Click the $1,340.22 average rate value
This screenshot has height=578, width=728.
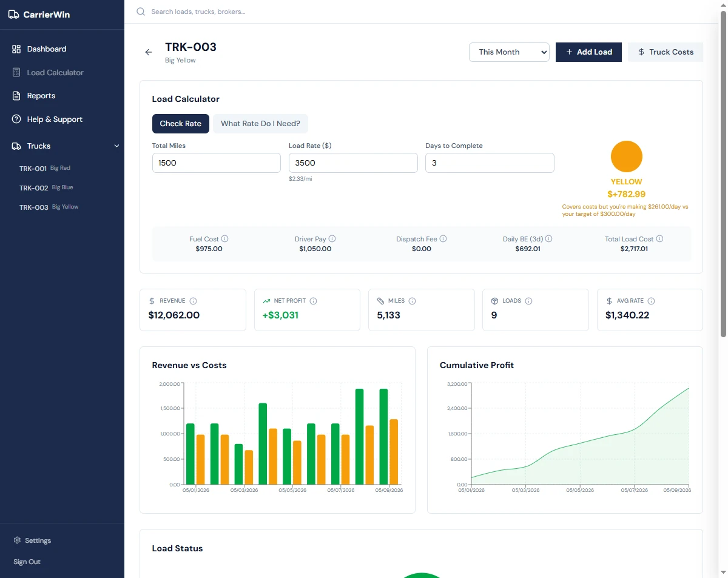[627, 315]
